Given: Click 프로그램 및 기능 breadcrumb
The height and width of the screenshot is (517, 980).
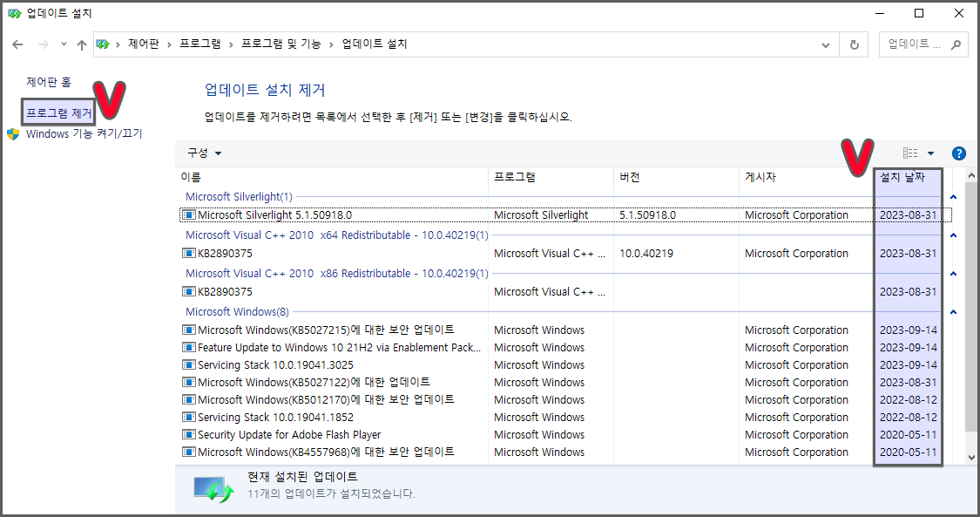Looking at the screenshot, I should pos(281,44).
